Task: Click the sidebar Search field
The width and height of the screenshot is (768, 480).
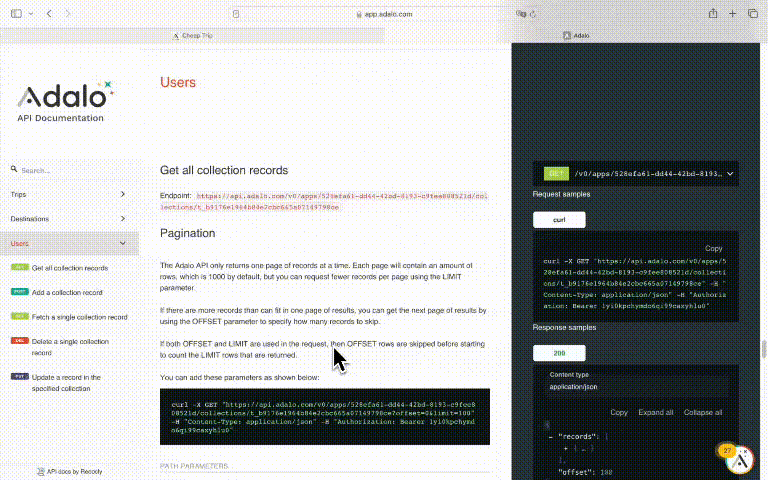Action: (x=70, y=170)
